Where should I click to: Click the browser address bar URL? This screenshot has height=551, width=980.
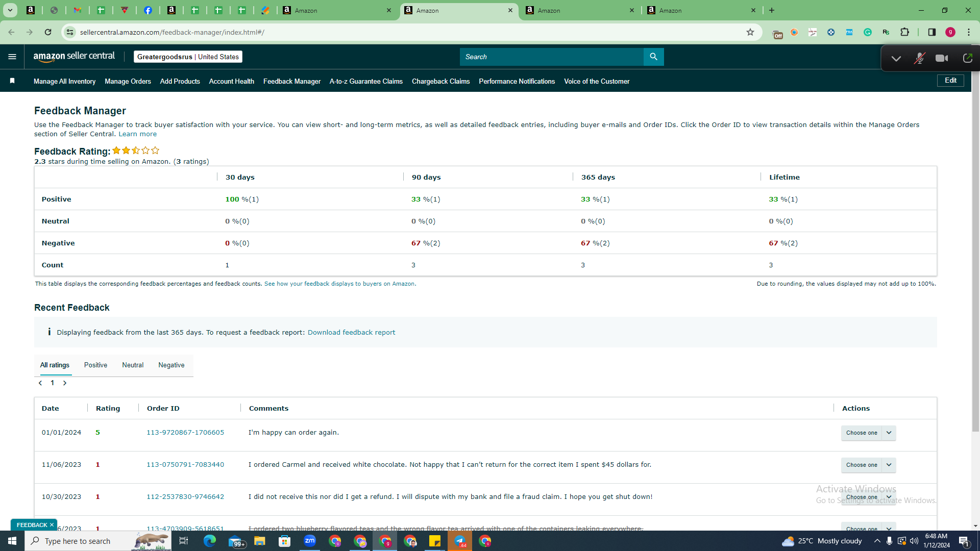tap(172, 32)
